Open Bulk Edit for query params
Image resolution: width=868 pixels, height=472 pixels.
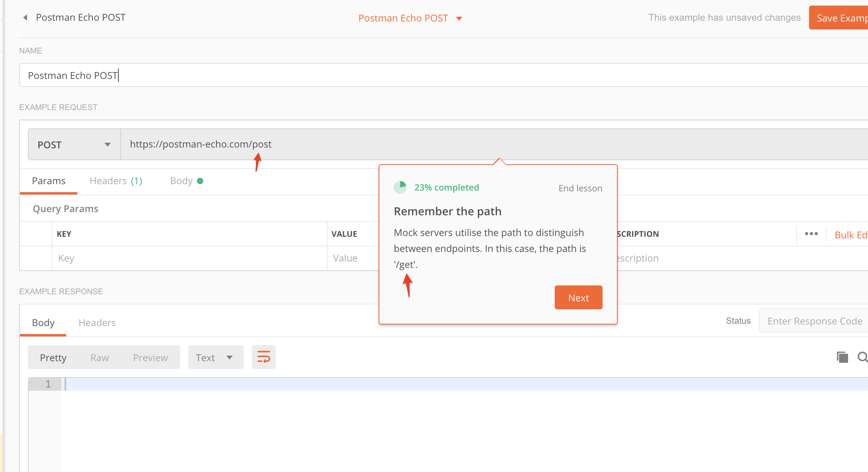click(850, 234)
